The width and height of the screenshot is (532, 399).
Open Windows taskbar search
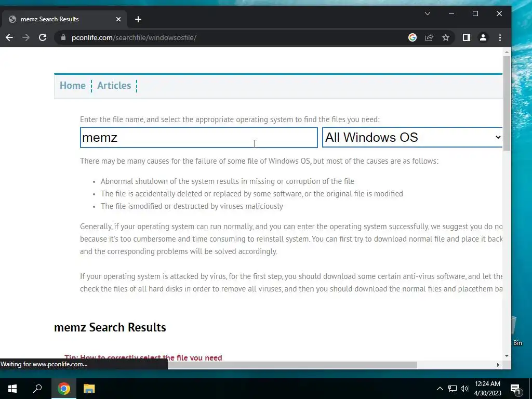pyautogui.click(x=37, y=389)
